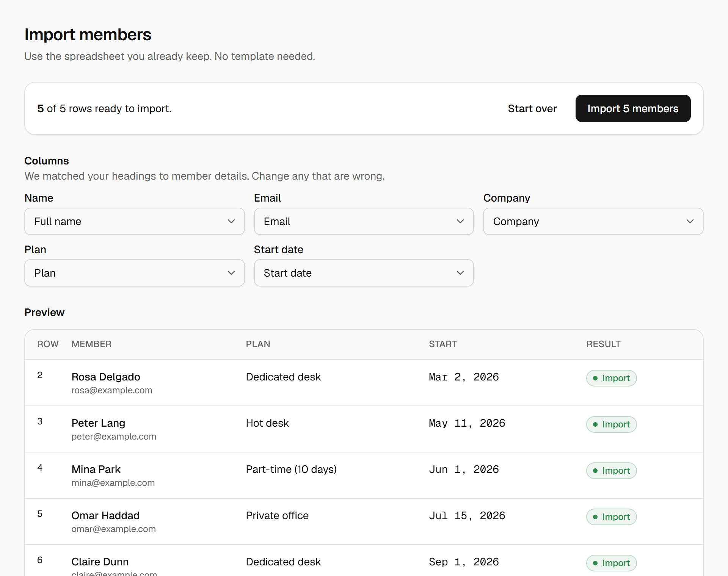Select the name Mina Park
This screenshot has width=728, height=576.
96,469
